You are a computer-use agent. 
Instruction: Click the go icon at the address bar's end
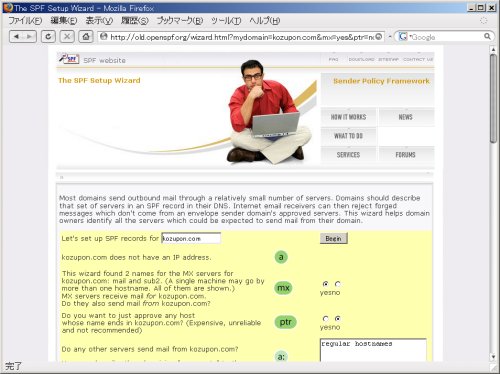(x=379, y=37)
